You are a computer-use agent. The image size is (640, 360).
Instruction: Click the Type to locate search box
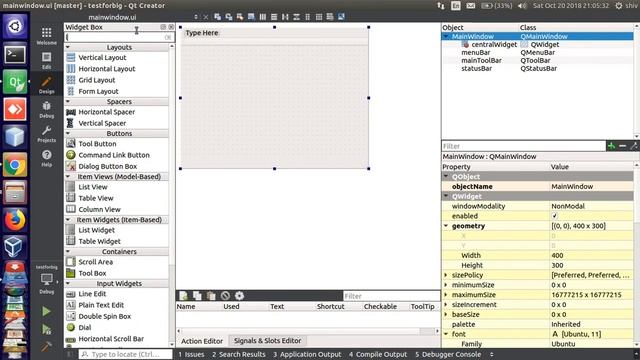click(126, 354)
